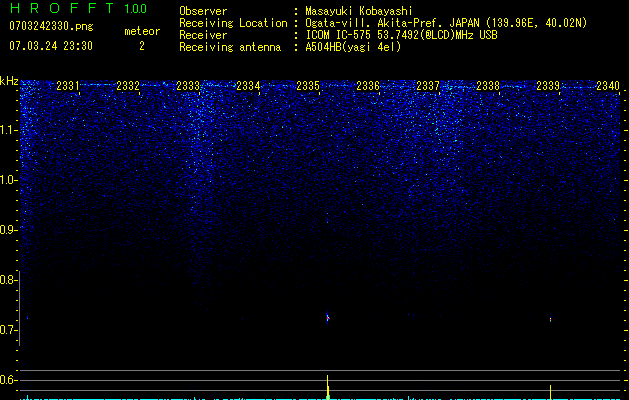Click the 1.0 frequency axis label
The height and width of the screenshot is (400, 629).
[8, 180]
